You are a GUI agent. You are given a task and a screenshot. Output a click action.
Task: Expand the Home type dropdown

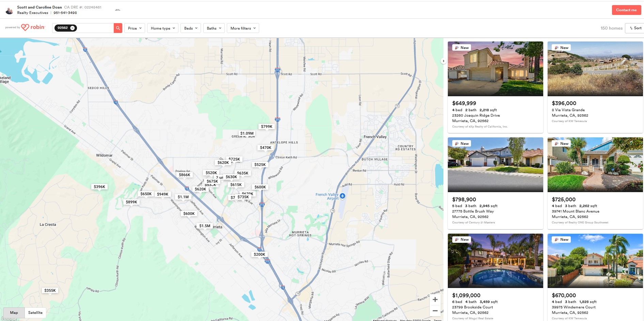162,28
